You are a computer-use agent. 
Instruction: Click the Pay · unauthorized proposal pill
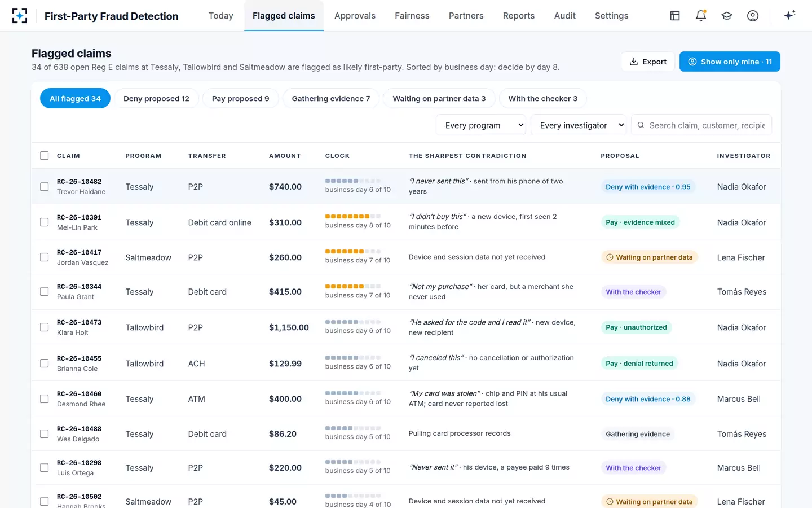point(636,327)
